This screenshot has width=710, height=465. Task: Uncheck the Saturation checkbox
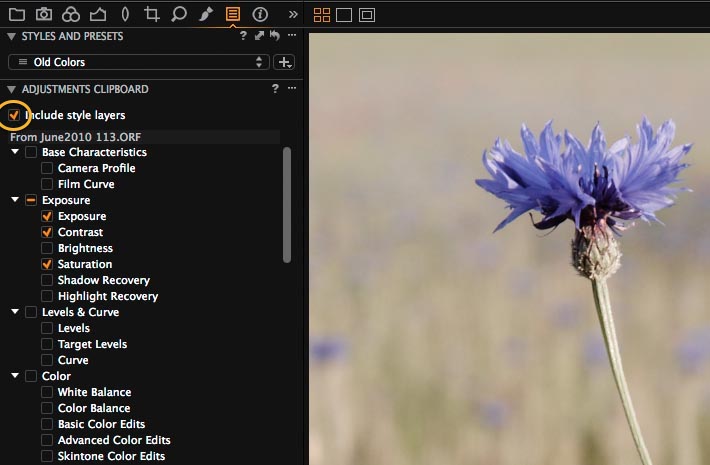point(47,264)
